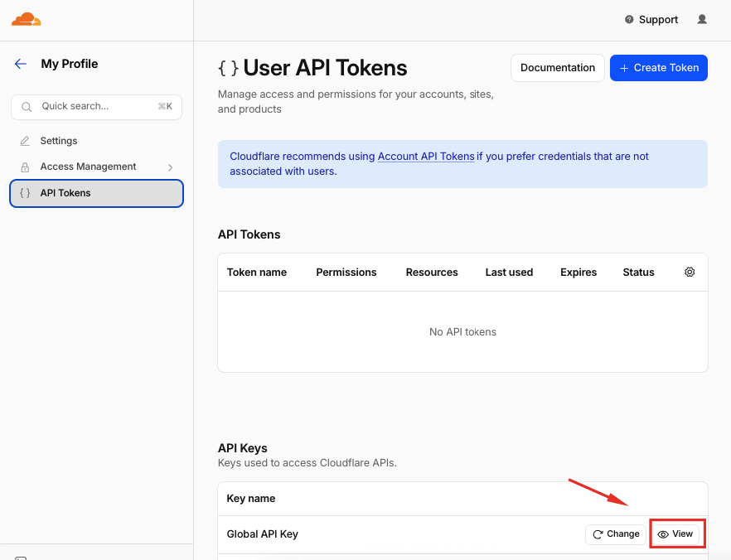The image size is (731, 560).
Task: Open Documentation button
Action: [558, 68]
